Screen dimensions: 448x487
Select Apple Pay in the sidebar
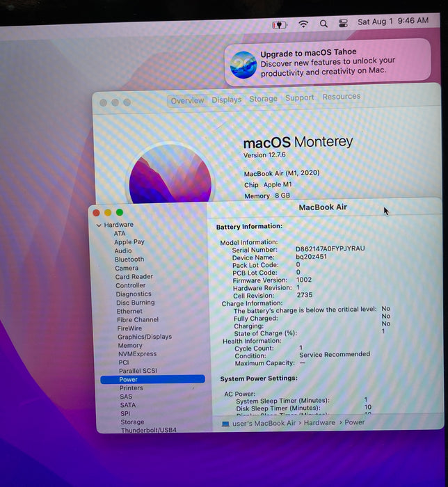129,242
